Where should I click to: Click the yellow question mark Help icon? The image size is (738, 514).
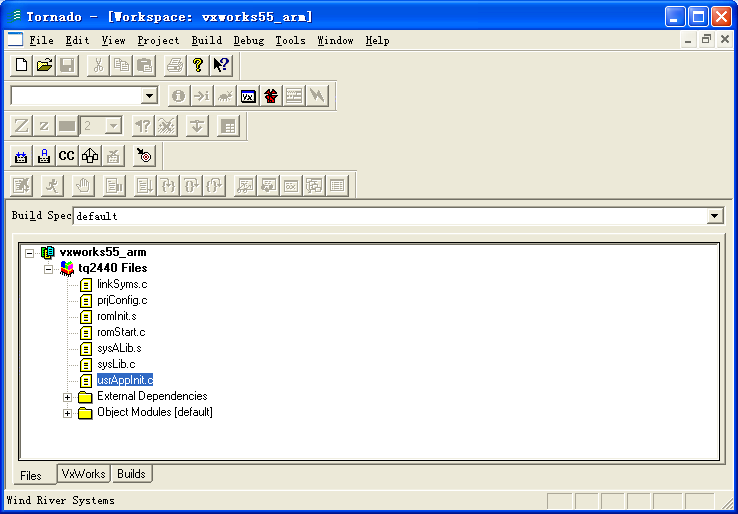coord(198,65)
